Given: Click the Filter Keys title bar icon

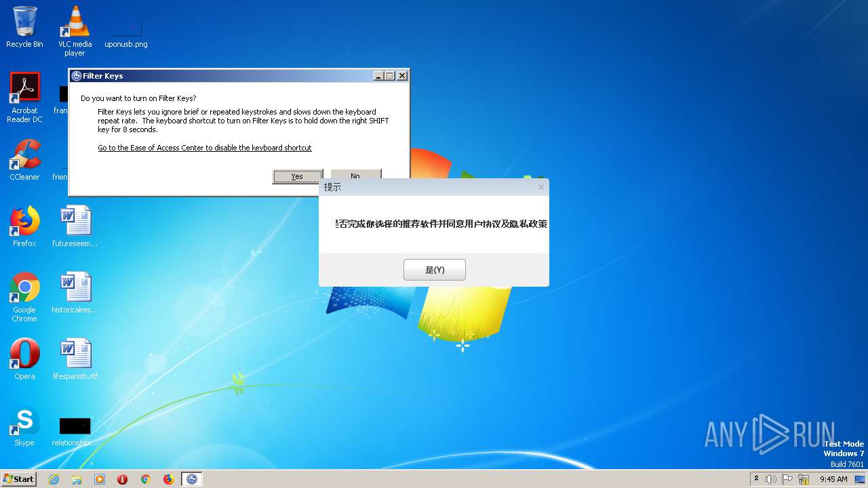Looking at the screenshot, I should point(77,76).
